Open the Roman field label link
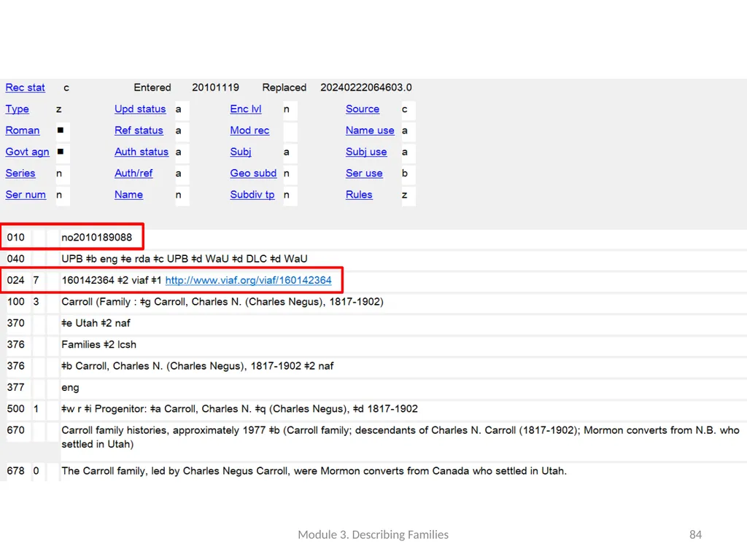 [23, 131]
